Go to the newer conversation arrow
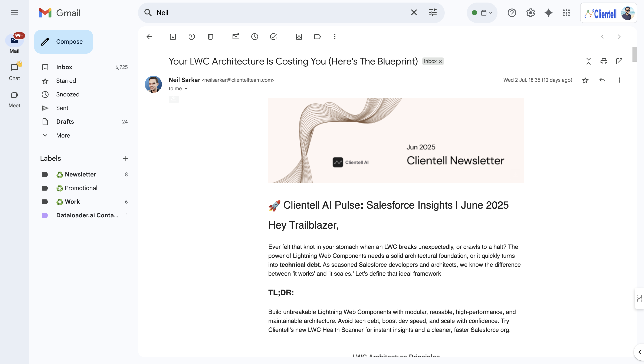This screenshot has height=364, width=644. tap(602, 37)
